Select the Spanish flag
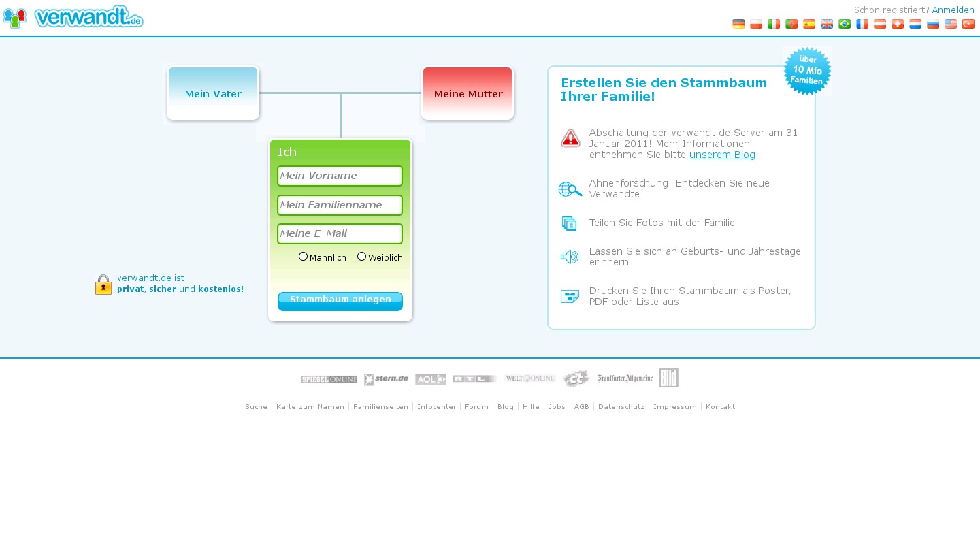This screenshot has height=533, width=980. pyautogui.click(x=809, y=24)
